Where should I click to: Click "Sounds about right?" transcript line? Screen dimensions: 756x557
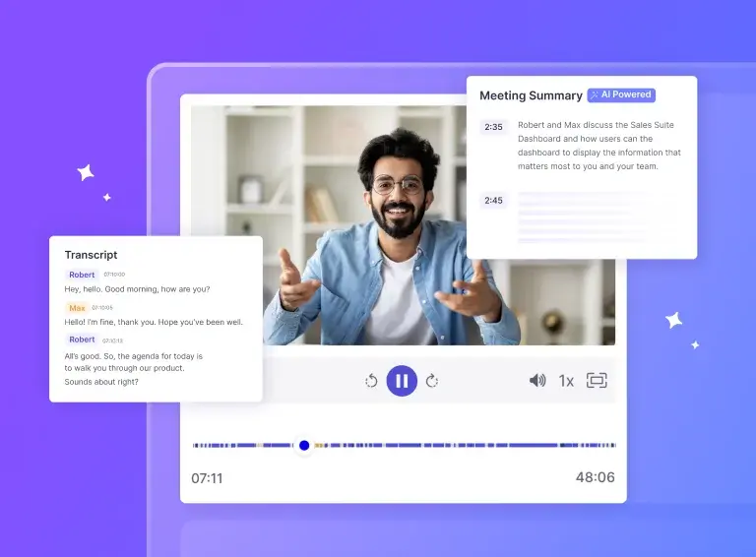coord(101,382)
